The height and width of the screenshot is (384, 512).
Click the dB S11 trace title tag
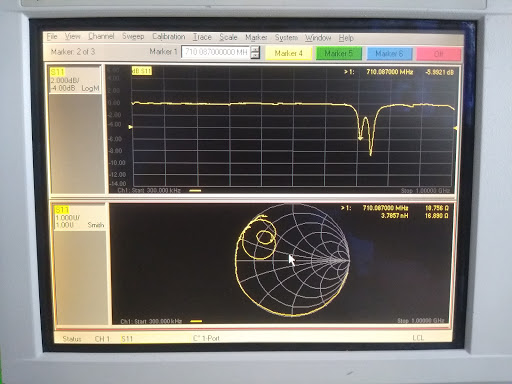pos(142,71)
